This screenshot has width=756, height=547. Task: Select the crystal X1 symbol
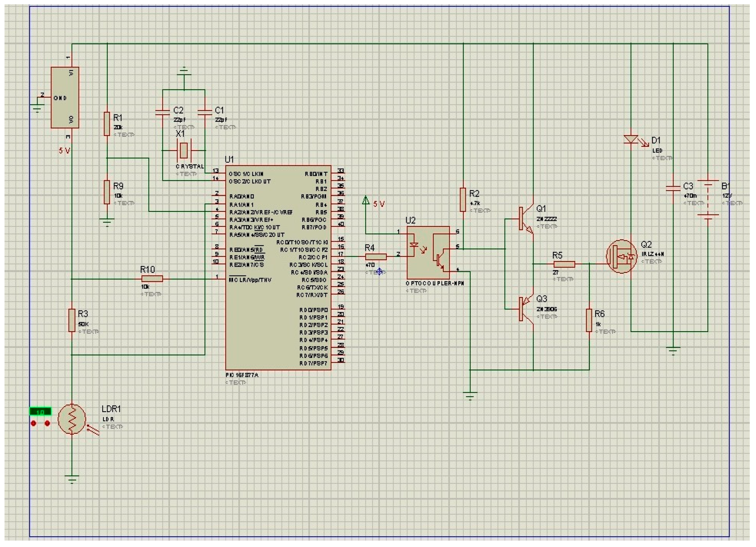point(183,151)
